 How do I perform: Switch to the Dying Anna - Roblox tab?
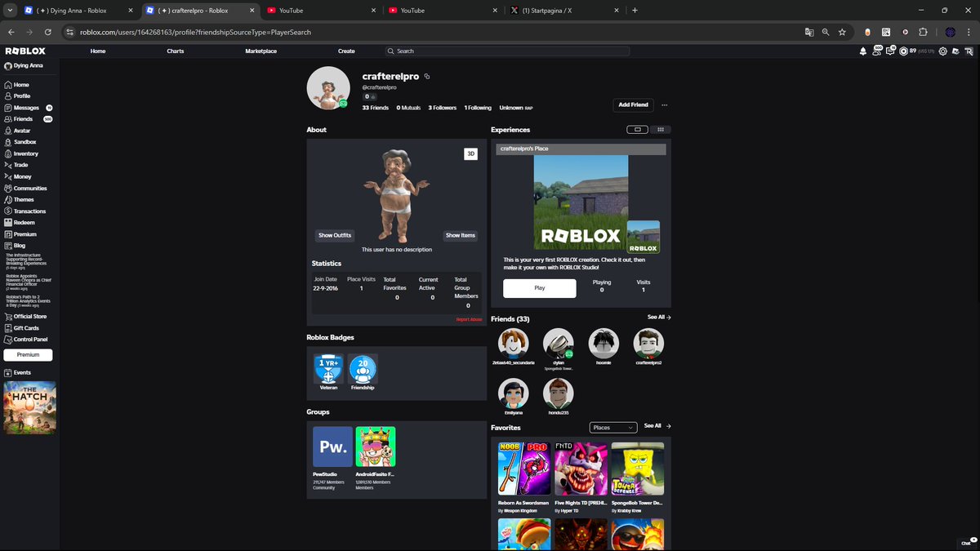[x=78, y=10]
